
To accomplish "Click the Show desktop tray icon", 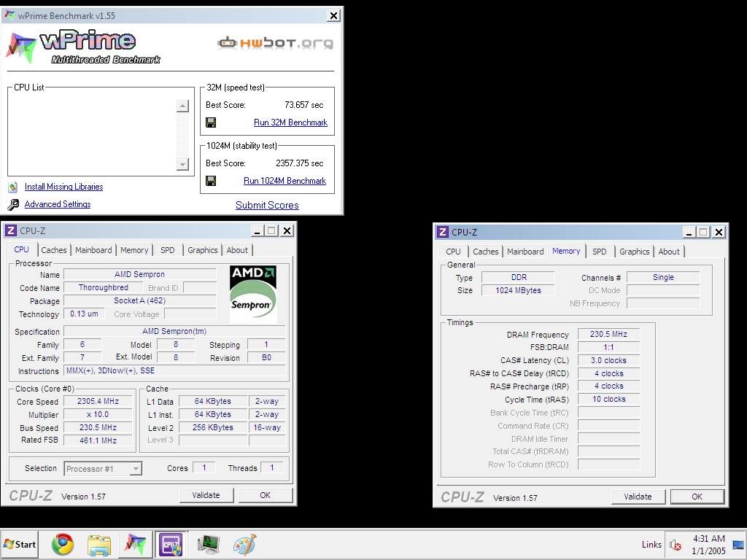I will tap(738, 545).
